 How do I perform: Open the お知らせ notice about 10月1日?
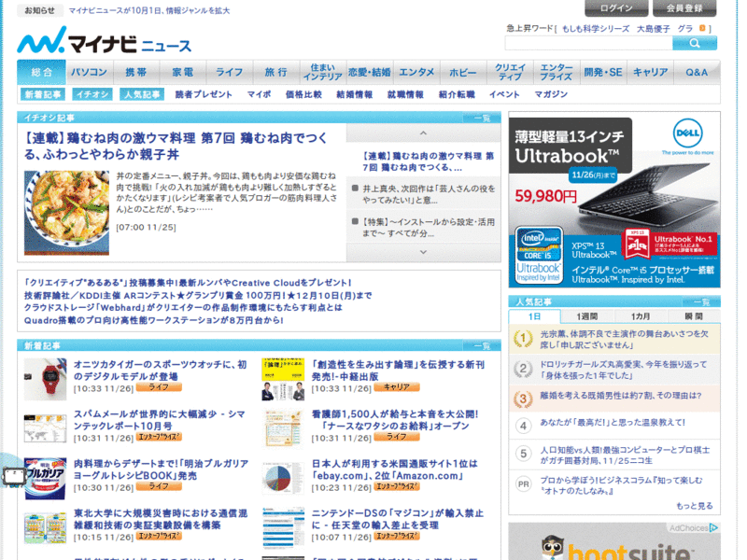pyautogui.click(x=149, y=10)
